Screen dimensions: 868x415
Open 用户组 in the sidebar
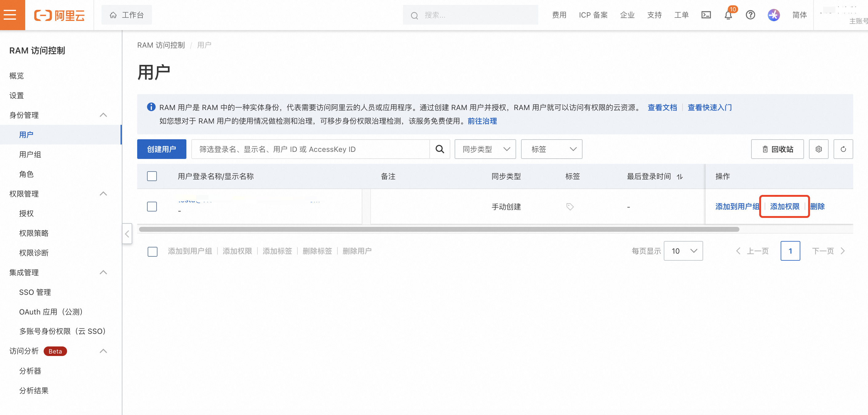(x=30, y=154)
